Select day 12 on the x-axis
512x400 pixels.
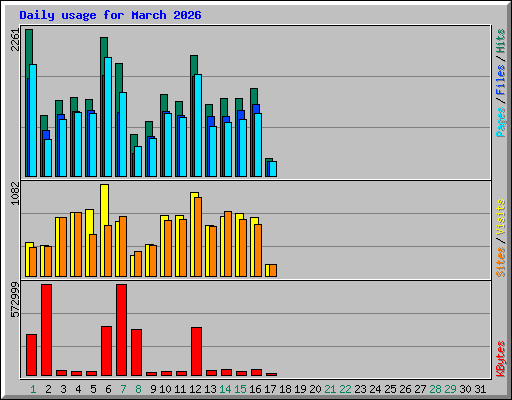(x=195, y=389)
